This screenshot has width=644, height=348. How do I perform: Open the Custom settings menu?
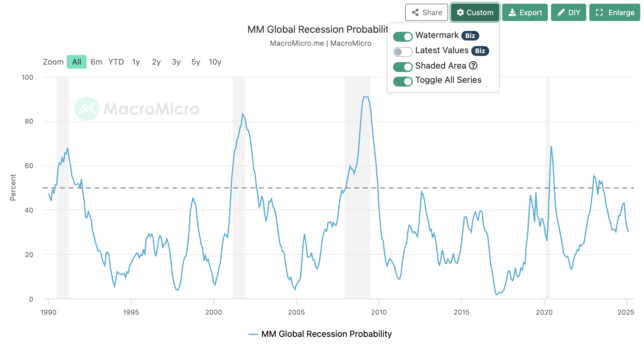pos(475,12)
